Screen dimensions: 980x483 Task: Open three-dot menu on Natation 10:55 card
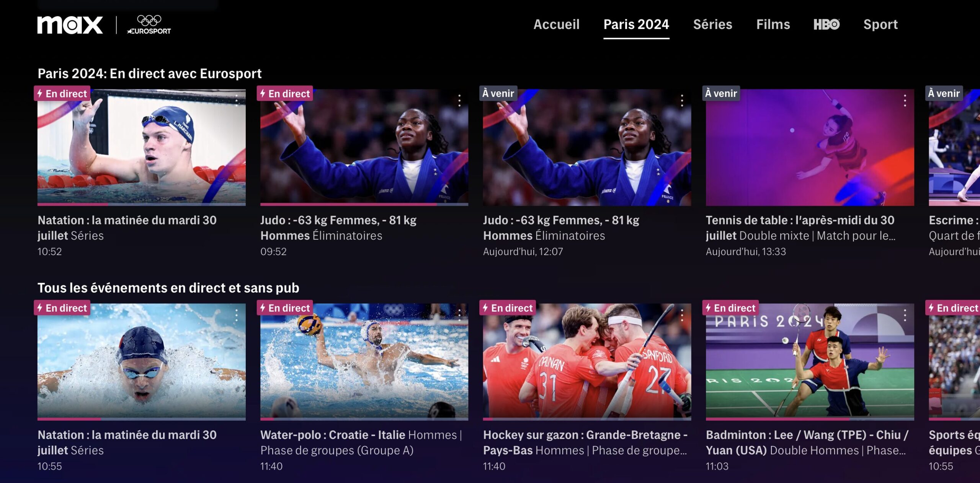point(237,315)
